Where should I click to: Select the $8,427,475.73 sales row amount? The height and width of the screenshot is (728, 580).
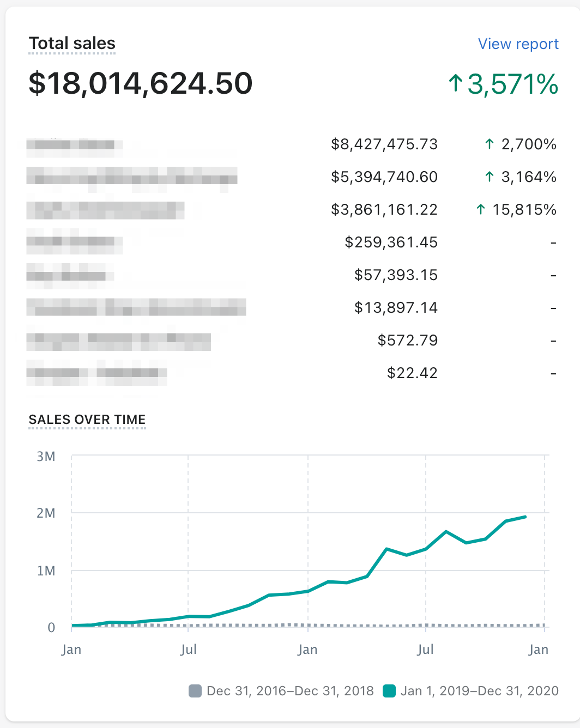click(384, 144)
